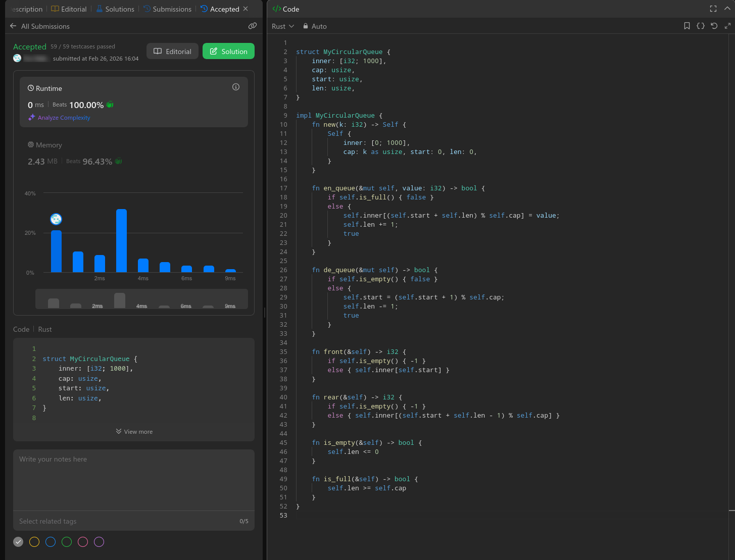Close the Accepted tab
735x560 pixels.
pos(246,9)
